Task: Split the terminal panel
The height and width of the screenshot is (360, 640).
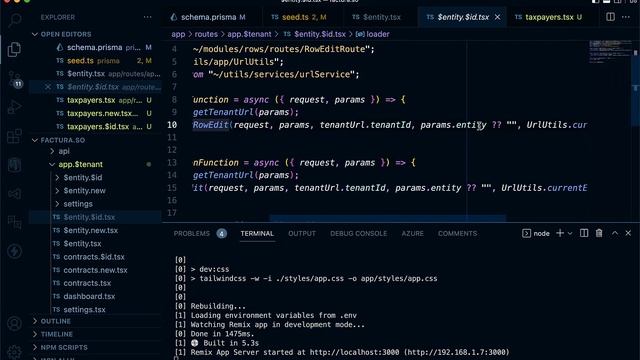Action: point(584,233)
